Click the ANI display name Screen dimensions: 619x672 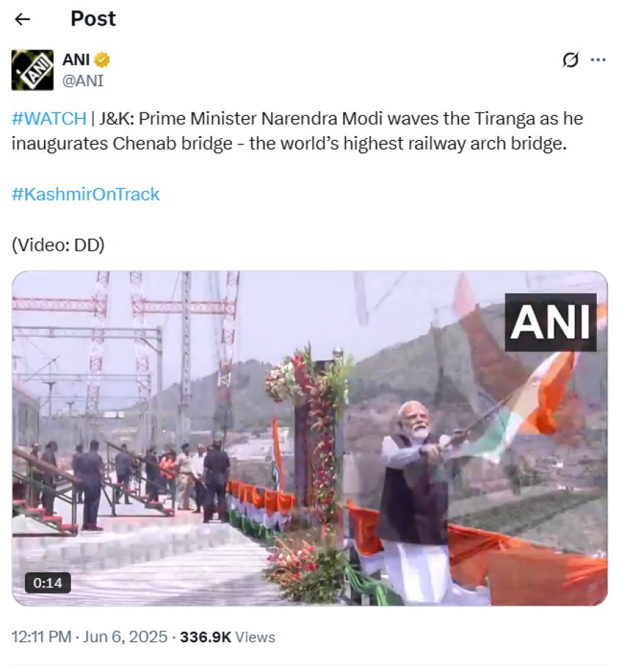pos(76,60)
